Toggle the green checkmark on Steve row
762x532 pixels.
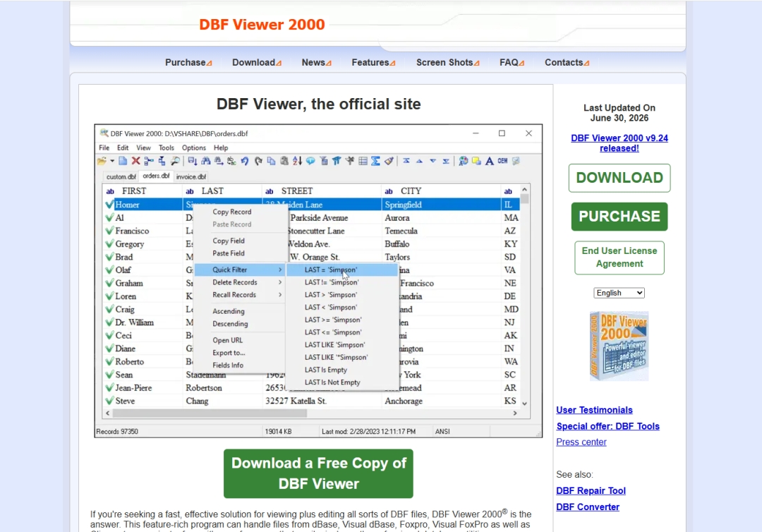coord(109,401)
